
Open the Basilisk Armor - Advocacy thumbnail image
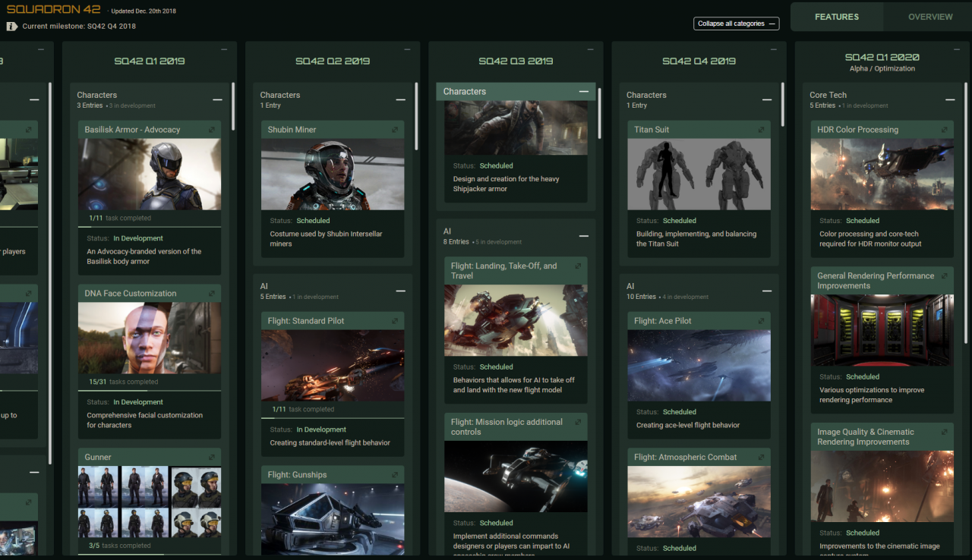click(150, 174)
